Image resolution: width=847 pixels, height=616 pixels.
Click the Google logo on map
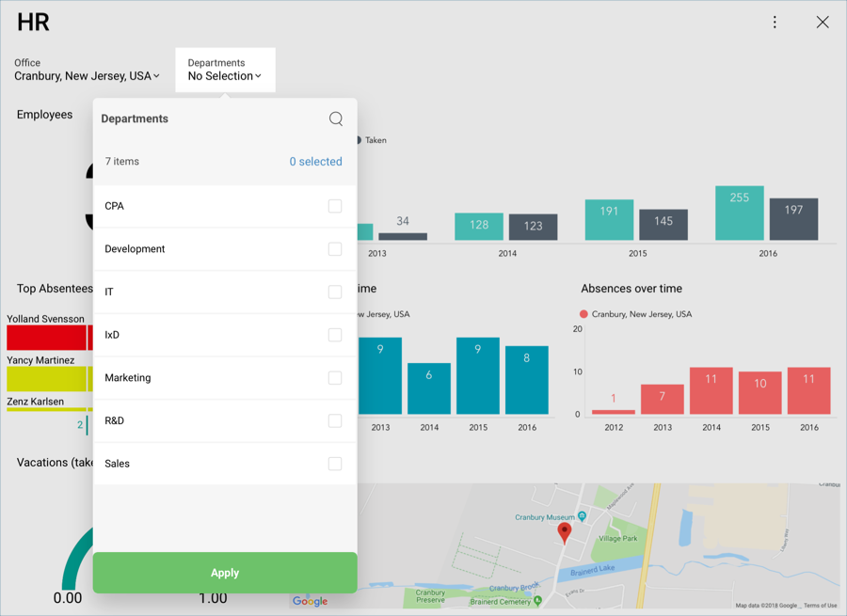pyautogui.click(x=310, y=601)
